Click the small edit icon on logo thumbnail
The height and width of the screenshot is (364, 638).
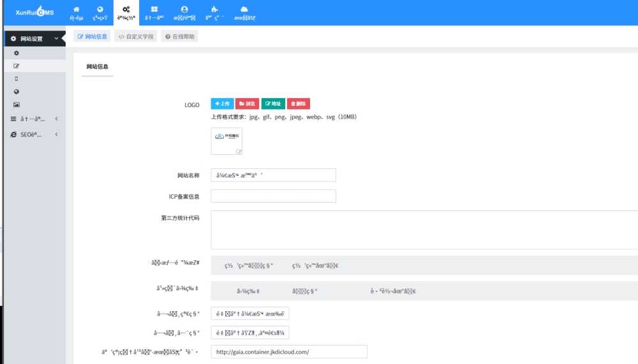tap(239, 152)
